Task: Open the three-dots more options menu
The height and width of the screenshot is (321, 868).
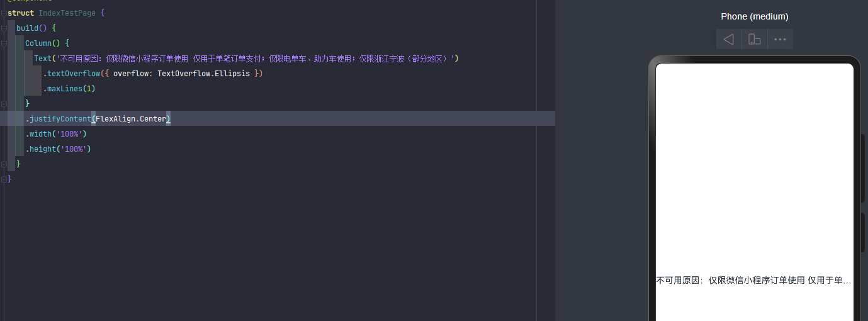Action: coord(780,39)
